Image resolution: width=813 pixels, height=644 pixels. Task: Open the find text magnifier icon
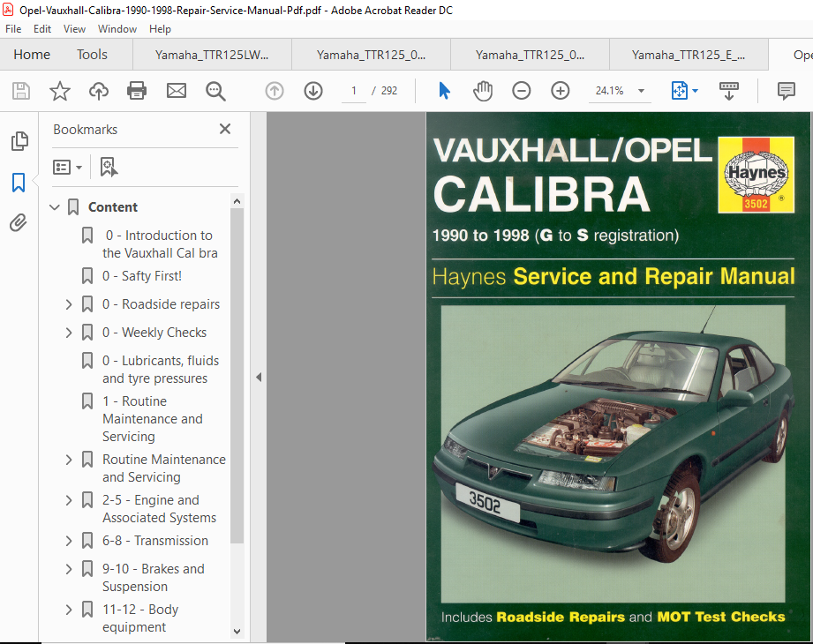[x=215, y=91]
